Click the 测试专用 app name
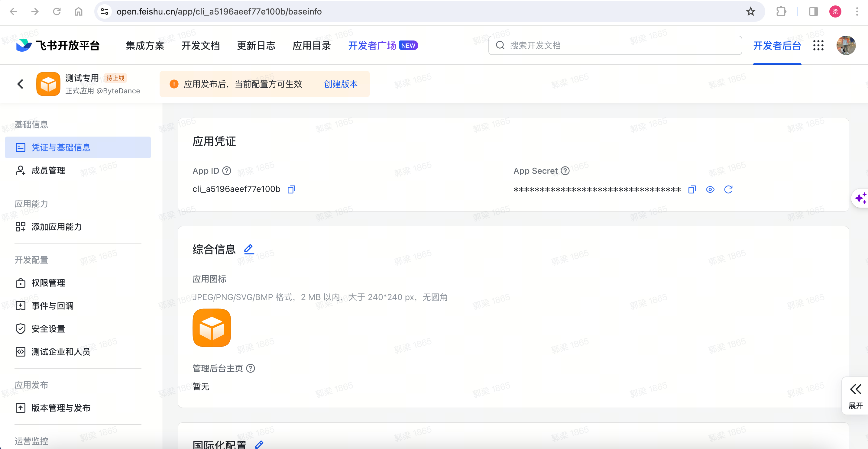 tap(82, 78)
